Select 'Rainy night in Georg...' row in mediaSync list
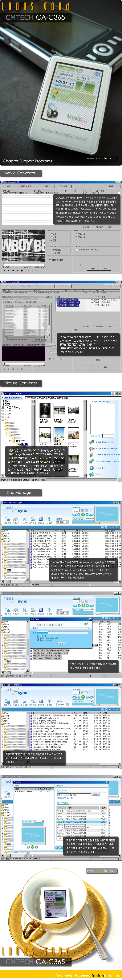 coord(41,557)
